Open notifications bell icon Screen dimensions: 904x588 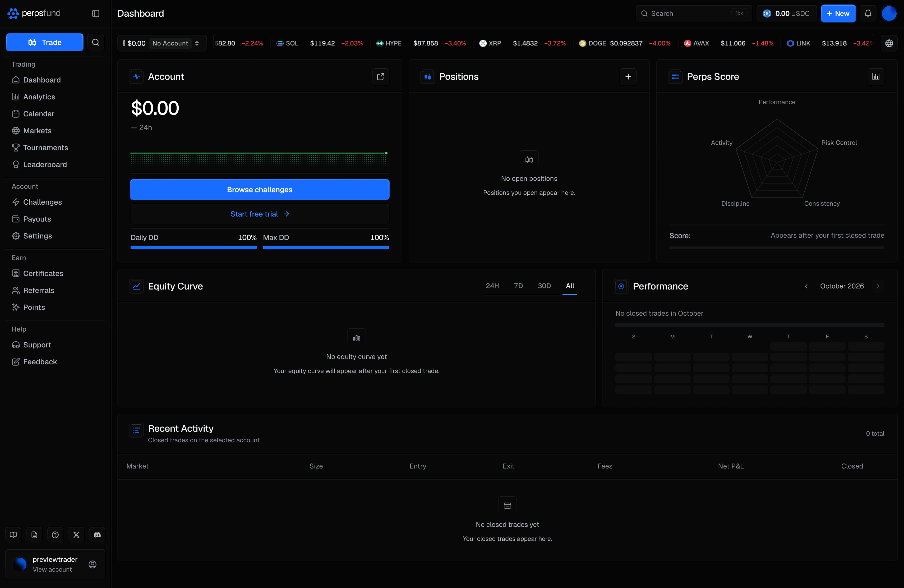point(868,14)
